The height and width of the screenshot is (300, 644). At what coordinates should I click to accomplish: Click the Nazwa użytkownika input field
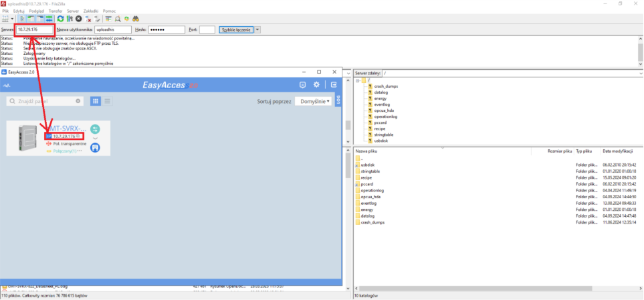[x=113, y=29]
